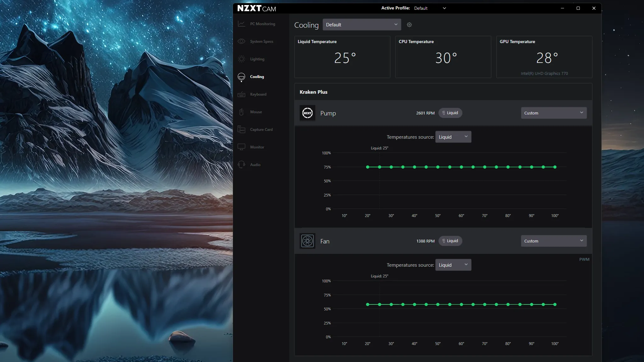
Task: Select Pump curve point at 100°
Action: 555,167
